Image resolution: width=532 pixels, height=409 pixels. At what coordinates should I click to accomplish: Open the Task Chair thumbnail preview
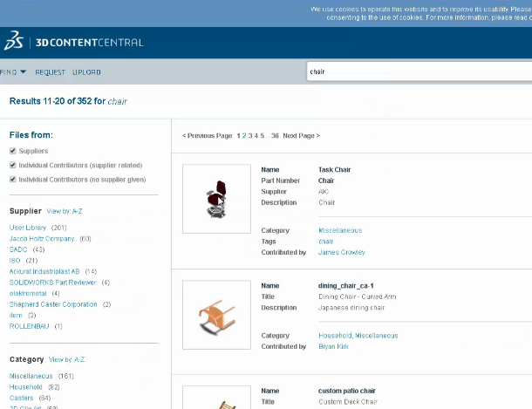[216, 199]
